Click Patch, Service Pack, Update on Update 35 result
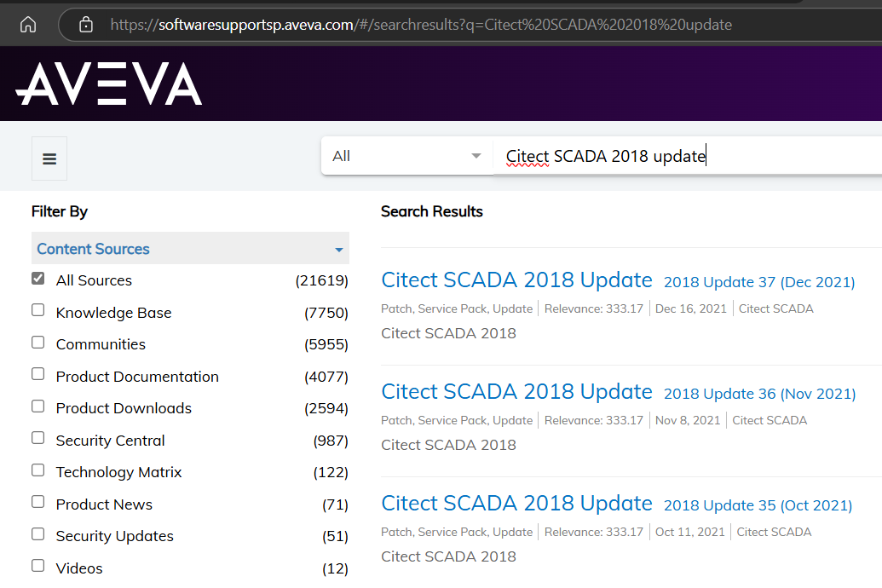The height and width of the screenshot is (588, 882). coord(457,532)
